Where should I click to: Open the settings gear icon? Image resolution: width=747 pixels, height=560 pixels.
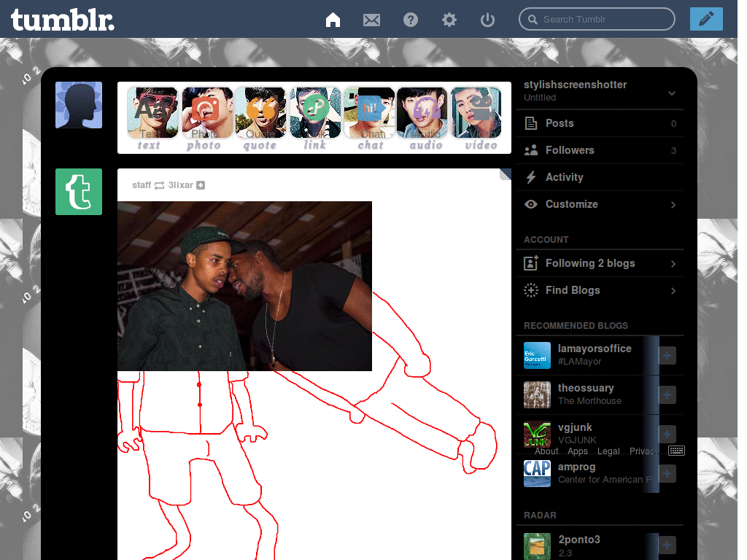point(449,20)
